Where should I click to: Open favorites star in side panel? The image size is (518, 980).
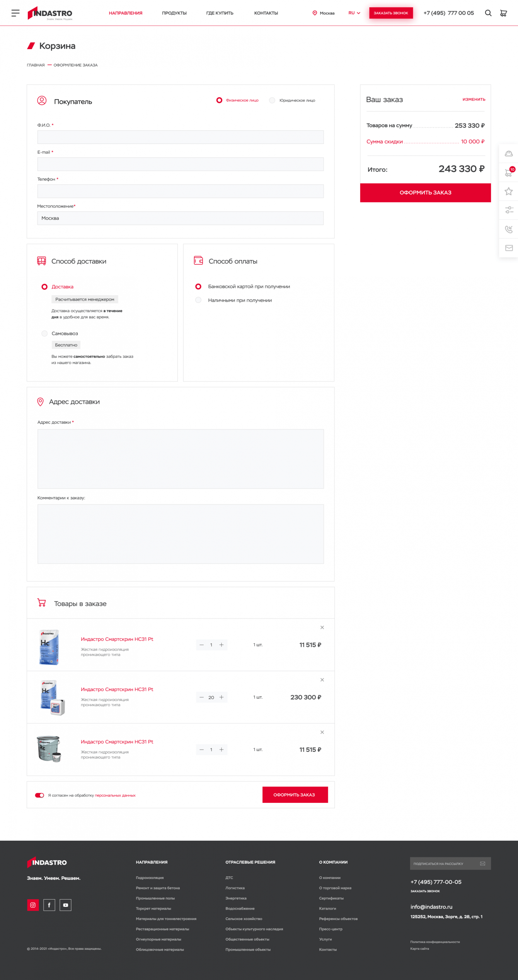(509, 191)
